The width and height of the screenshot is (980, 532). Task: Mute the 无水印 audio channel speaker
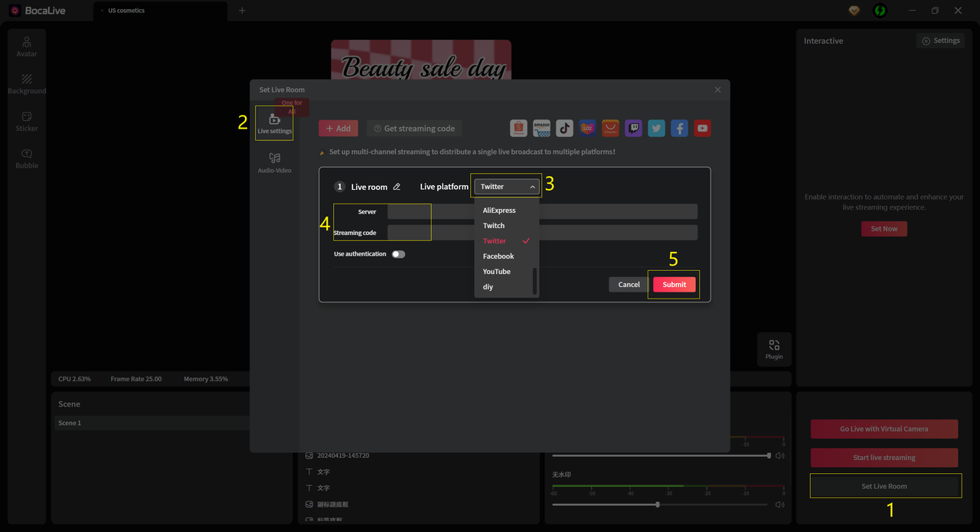pos(779,504)
